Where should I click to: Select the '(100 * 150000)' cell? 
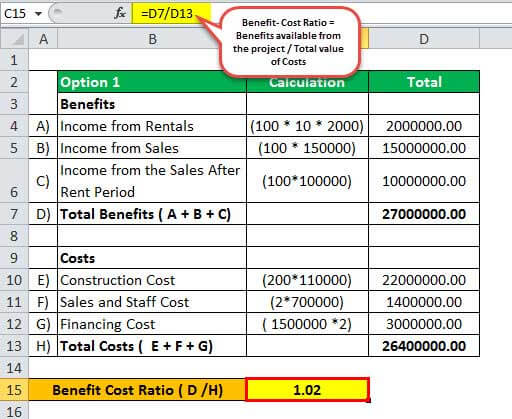pos(307,148)
